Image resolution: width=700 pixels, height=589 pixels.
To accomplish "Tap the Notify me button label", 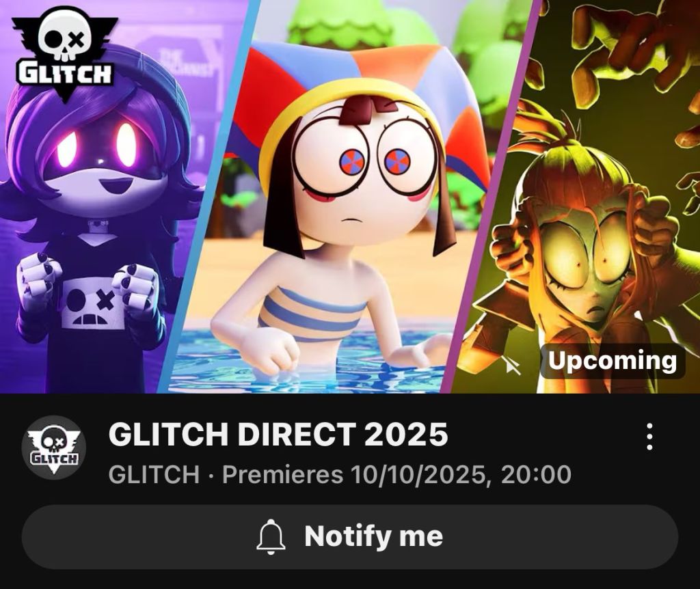I will (x=374, y=536).
